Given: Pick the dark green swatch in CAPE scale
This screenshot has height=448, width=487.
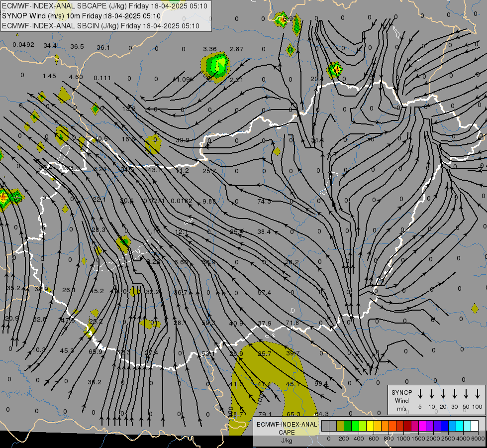Looking at the screenshot, I should (x=348, y=426).
